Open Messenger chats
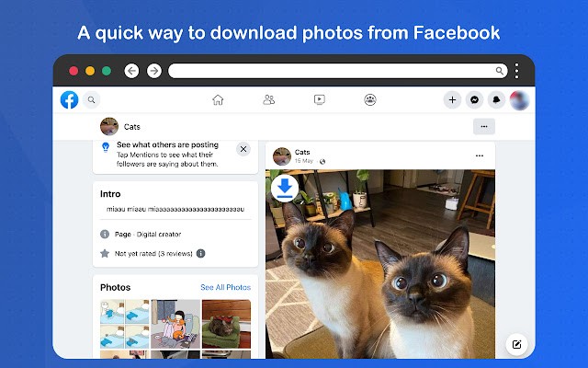This screenshot has height=368, width=588. click(475, 100)
